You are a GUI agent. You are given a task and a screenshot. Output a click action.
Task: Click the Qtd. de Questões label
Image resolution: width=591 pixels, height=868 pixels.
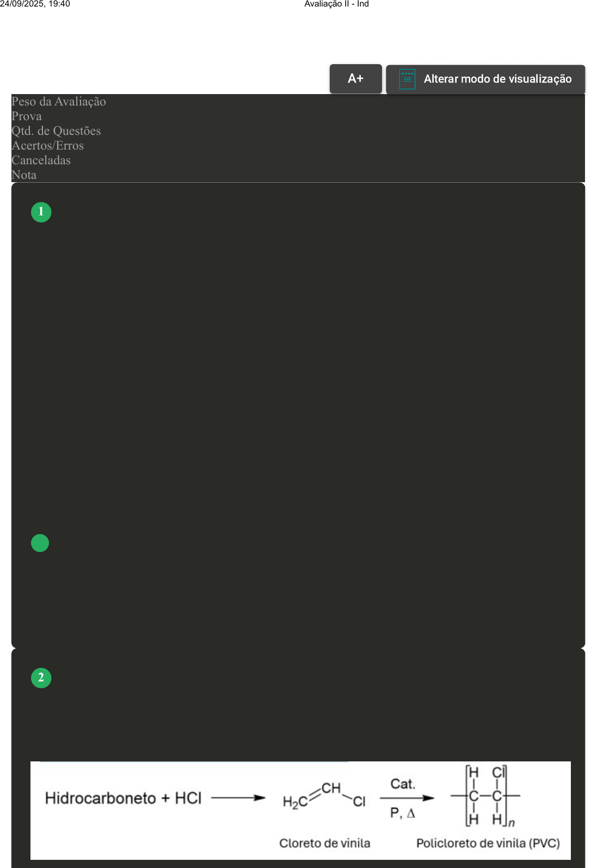[x=56, y=131]
